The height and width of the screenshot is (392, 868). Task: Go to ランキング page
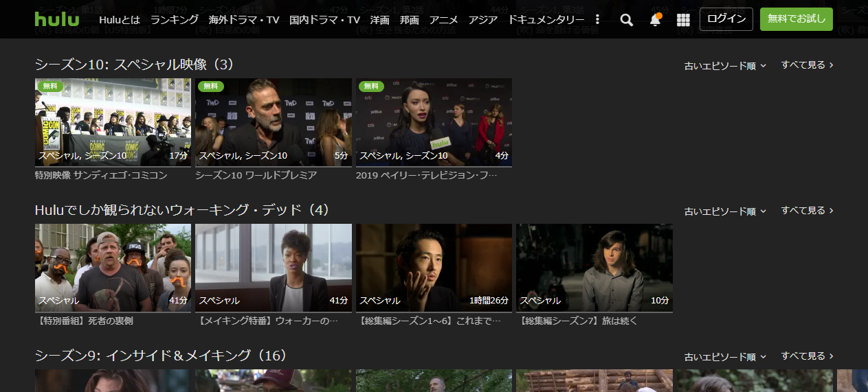pos(175,19)
